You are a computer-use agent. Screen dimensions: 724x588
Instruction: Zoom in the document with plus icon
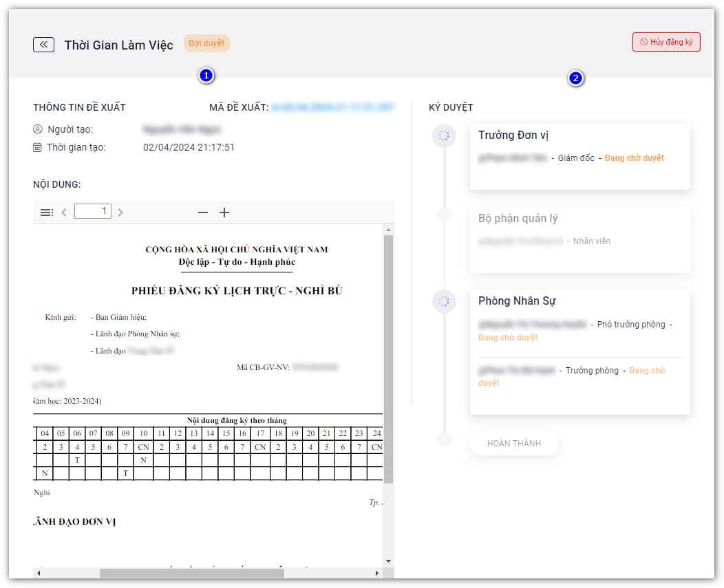[x=224, y=213]
